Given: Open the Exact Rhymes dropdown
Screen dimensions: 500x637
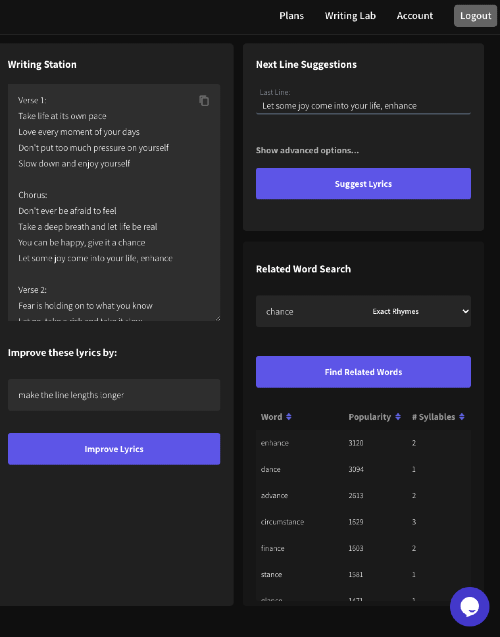Looking at the screenshot, I should 420,312.
